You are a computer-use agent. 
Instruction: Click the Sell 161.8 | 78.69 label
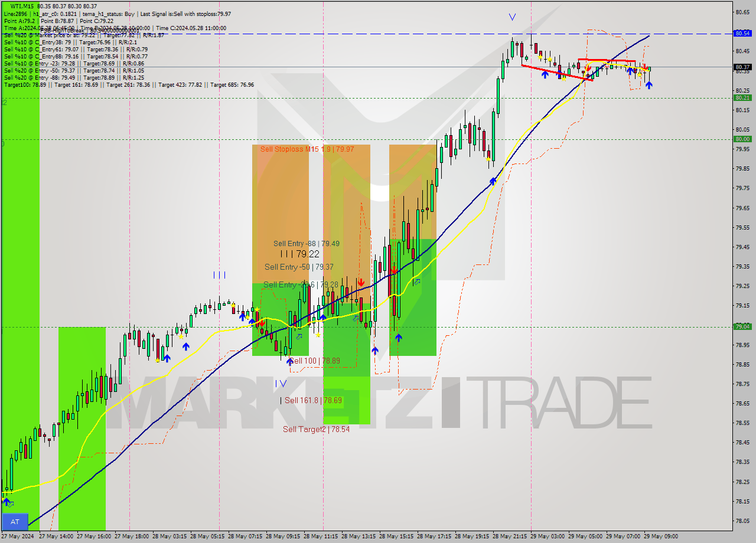[313, 400]
